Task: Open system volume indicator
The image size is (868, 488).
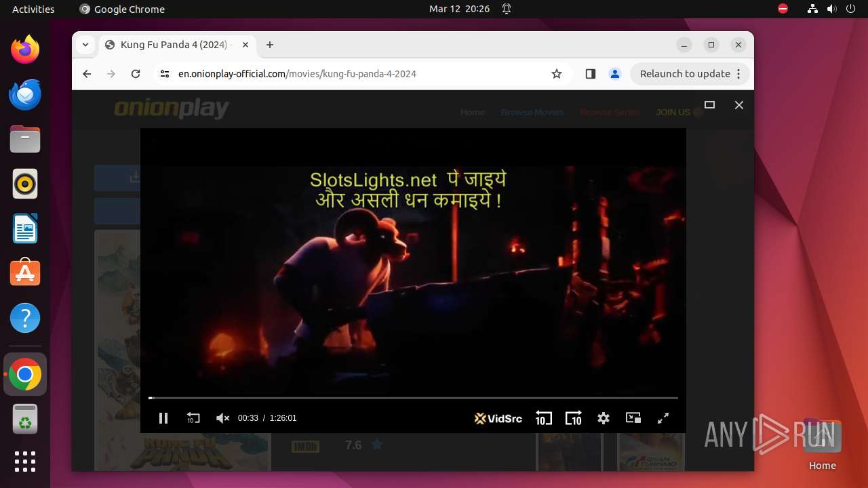Action: (x=831, y=9)
